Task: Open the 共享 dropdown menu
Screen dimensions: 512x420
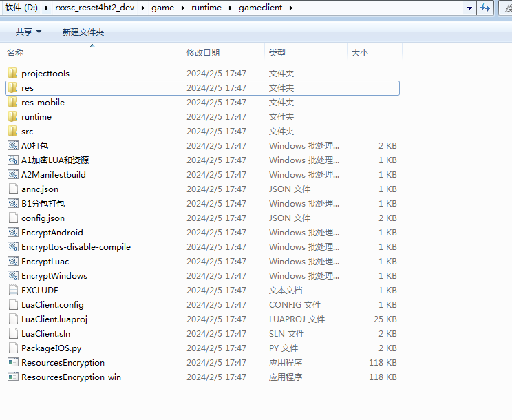Action: click(28, 32)
